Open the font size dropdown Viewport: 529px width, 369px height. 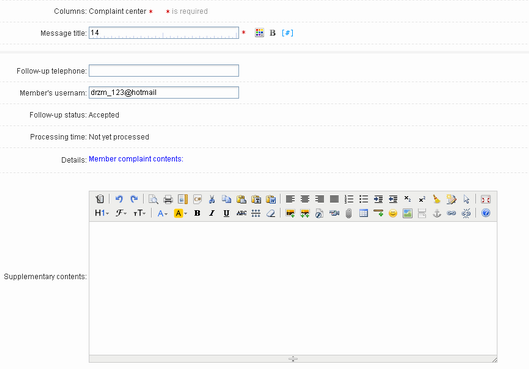coord(139,213)
